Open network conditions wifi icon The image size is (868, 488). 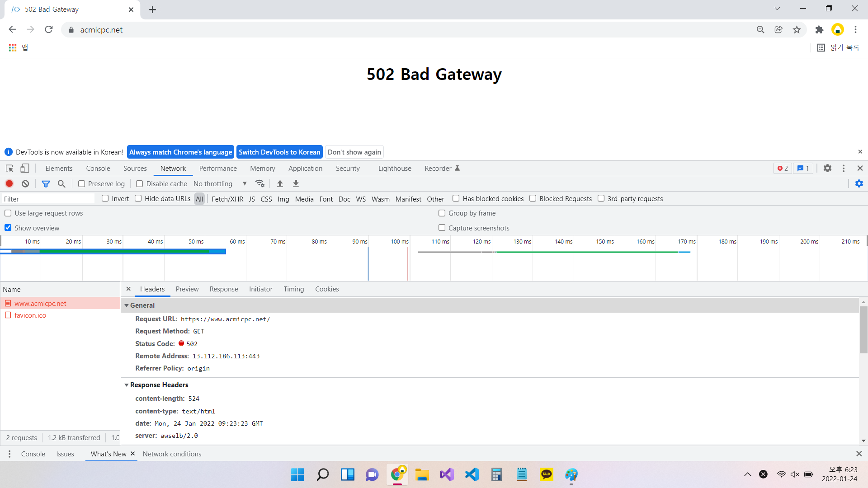tap(259, 183)
